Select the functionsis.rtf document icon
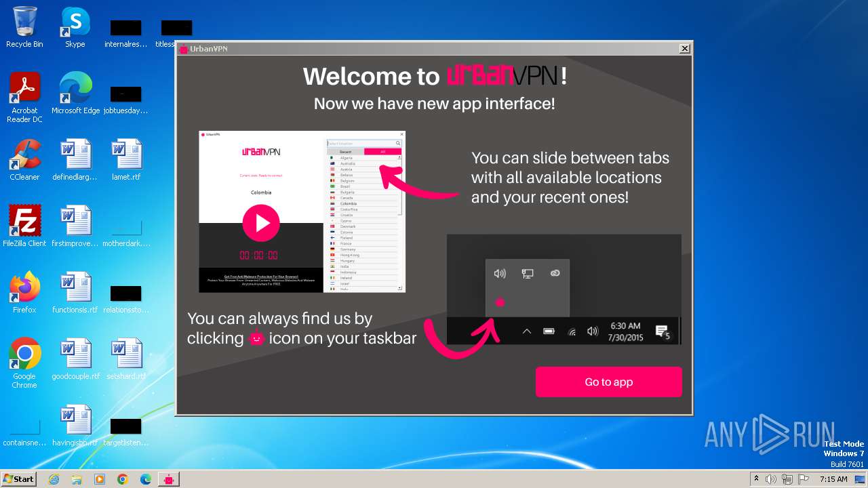 click(75, 293)
